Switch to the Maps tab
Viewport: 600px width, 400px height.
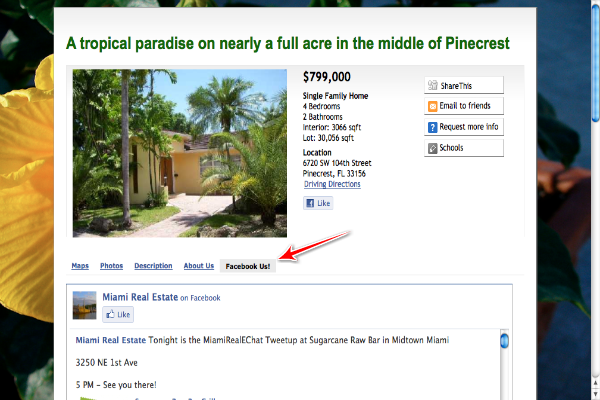80,266
